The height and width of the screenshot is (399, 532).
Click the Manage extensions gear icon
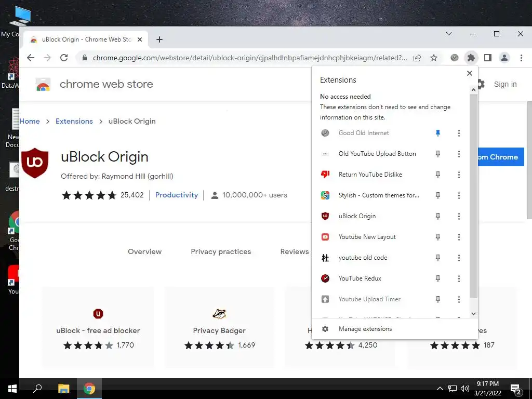pos(325,329)
